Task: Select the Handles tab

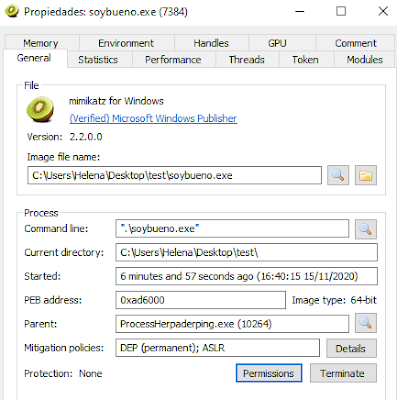Action: click(211, 43)
